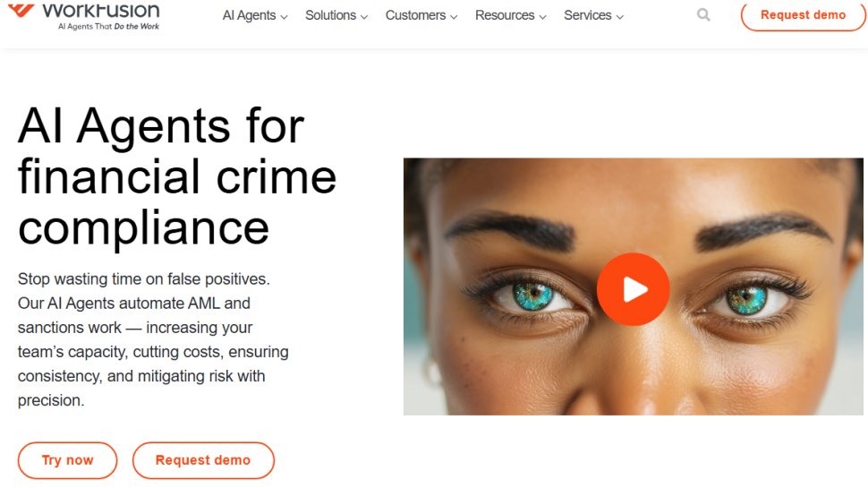Viewport: 868px width, 488px height.
Task: Click the Try now button
Action: click(x=67, y=460)
